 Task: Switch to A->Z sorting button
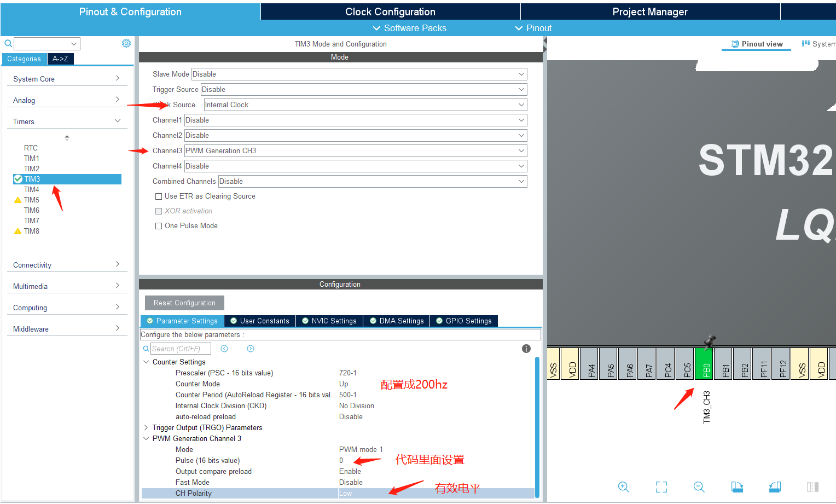coord(60,59)
